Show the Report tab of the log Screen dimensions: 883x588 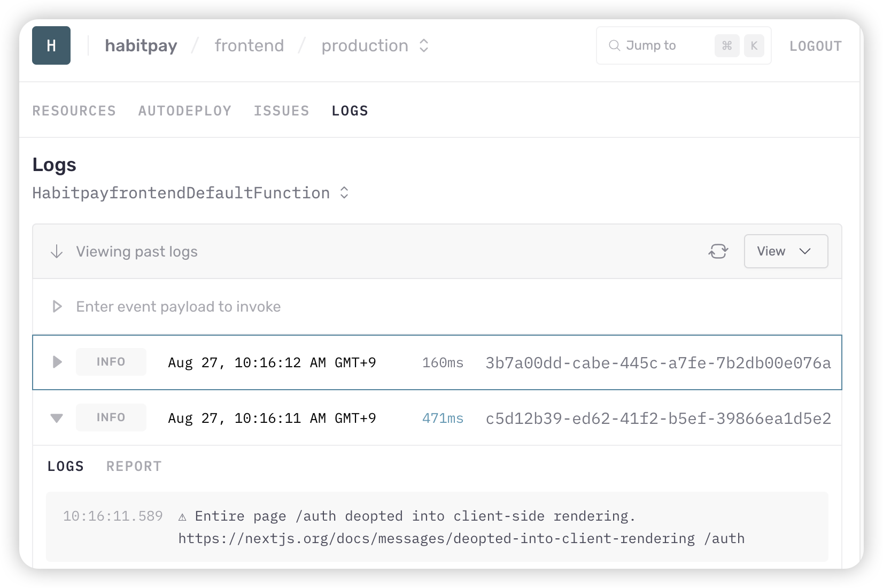134,466
